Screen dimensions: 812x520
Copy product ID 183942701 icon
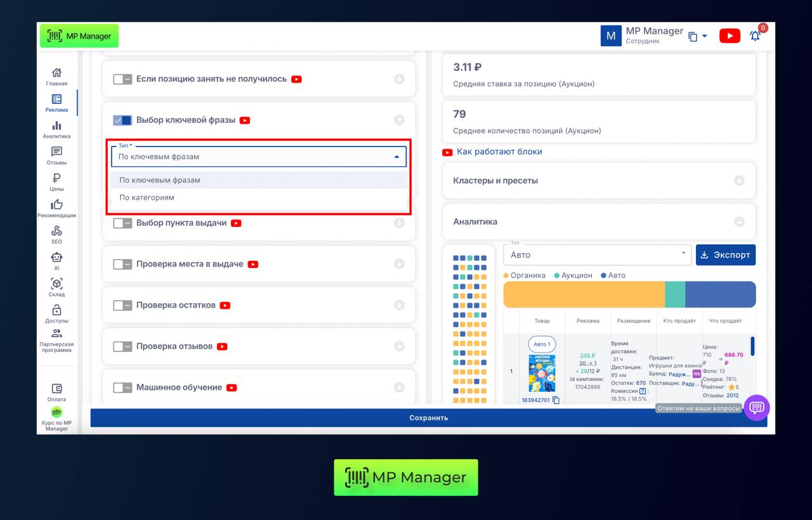click(x=556, y=400)
